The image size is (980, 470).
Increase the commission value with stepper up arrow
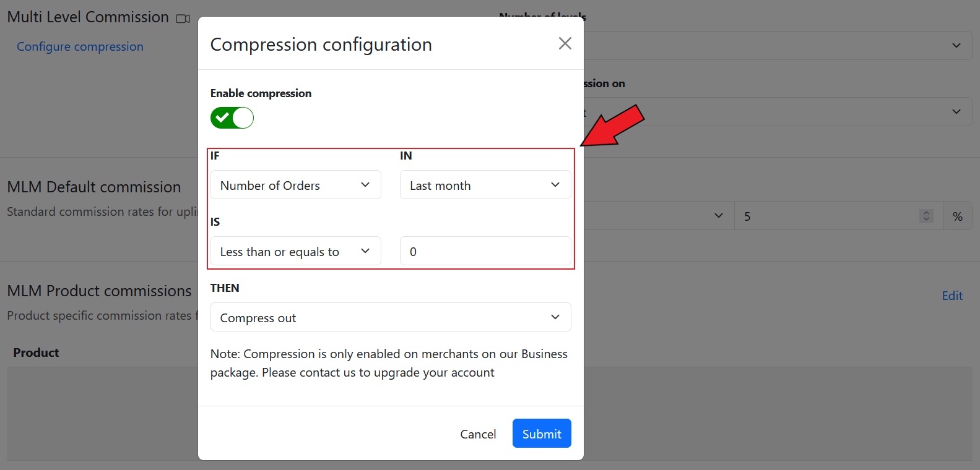926,212
